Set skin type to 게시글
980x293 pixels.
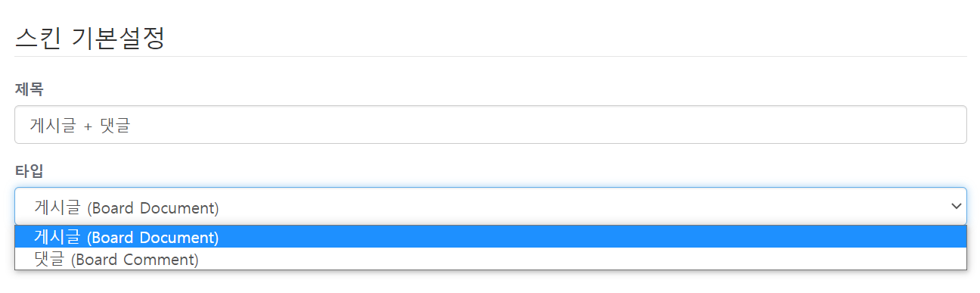coord(491,237)
